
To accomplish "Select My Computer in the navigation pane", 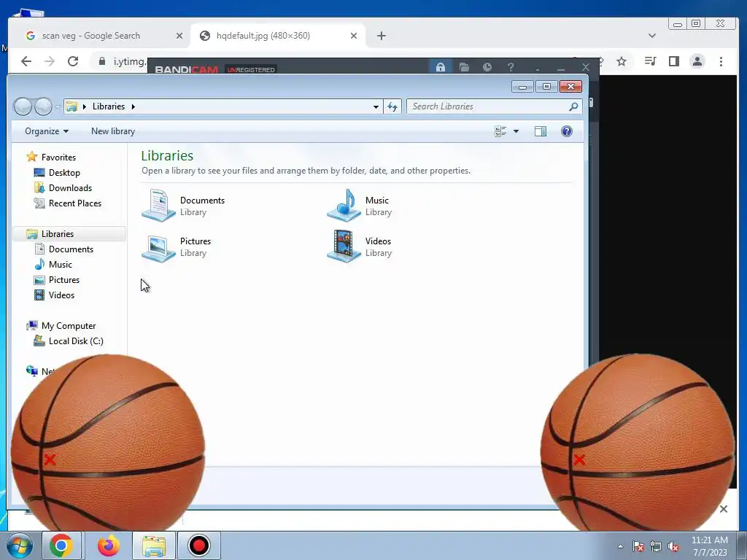I will tap(68, 326).
